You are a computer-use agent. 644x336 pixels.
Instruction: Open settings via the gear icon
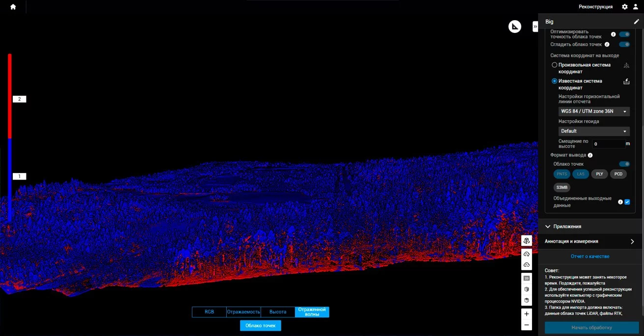(625, 7)
